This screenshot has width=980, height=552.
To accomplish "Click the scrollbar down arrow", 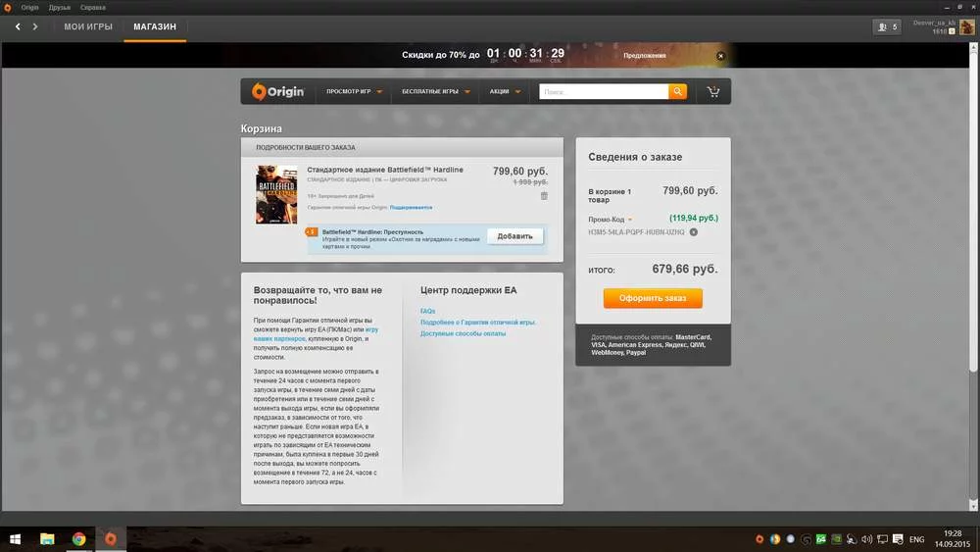I will (973, 505).
